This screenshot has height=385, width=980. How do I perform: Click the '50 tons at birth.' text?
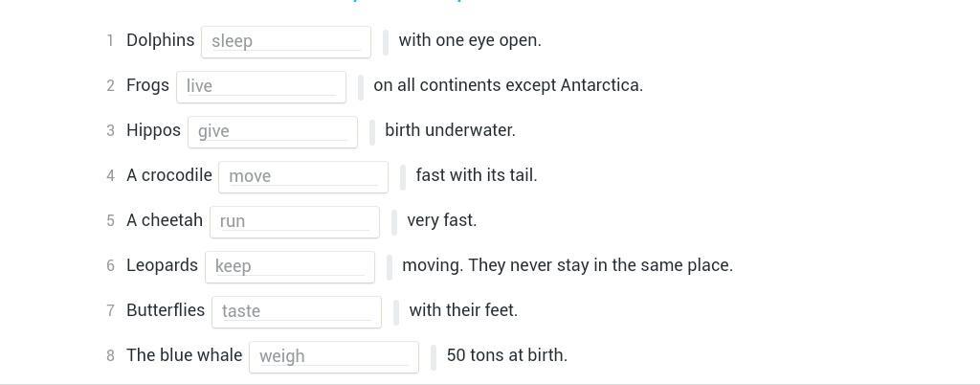click(x=506, y=355)
